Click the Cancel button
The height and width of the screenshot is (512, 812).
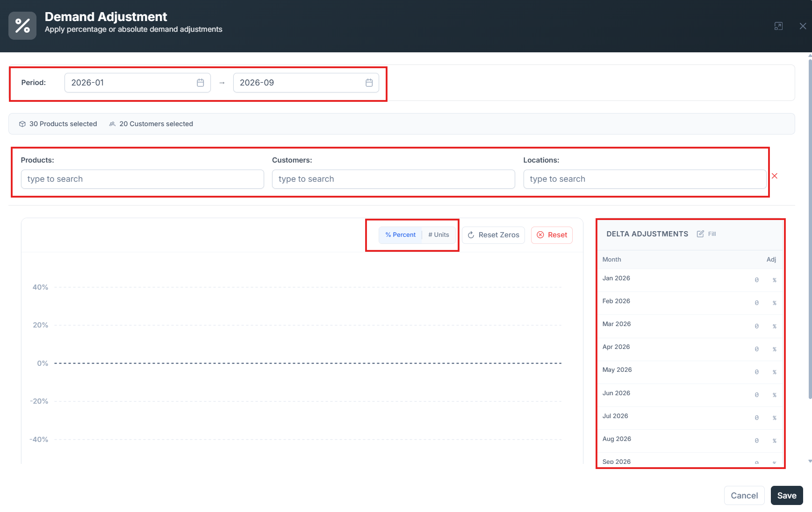click(x=744, y=496)
